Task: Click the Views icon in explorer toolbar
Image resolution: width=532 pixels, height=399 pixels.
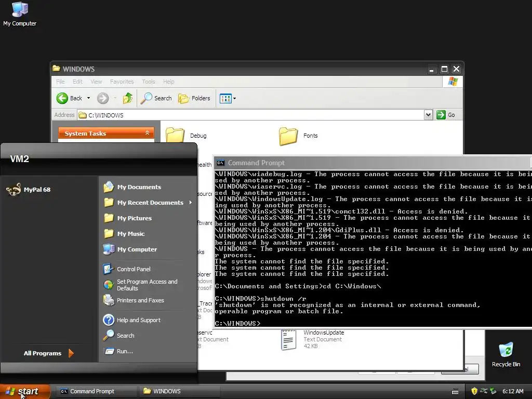Action: click(225, 98)
